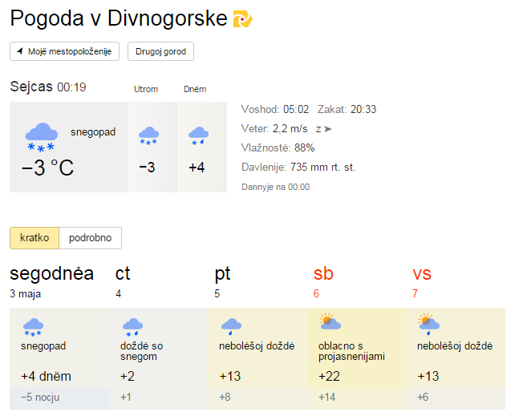Screen dimensions: 511x420
Task: Click Sunday's sun and rain icon
Action: pyautogui.click(x=429, y=324)
